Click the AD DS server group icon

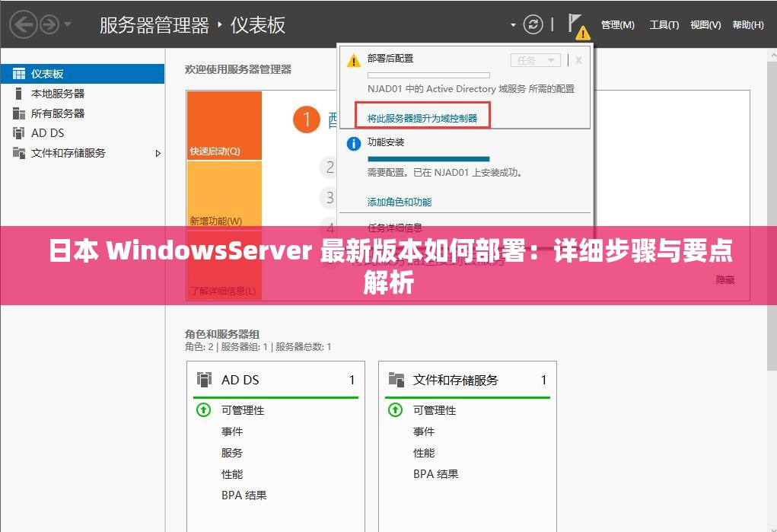205,379
